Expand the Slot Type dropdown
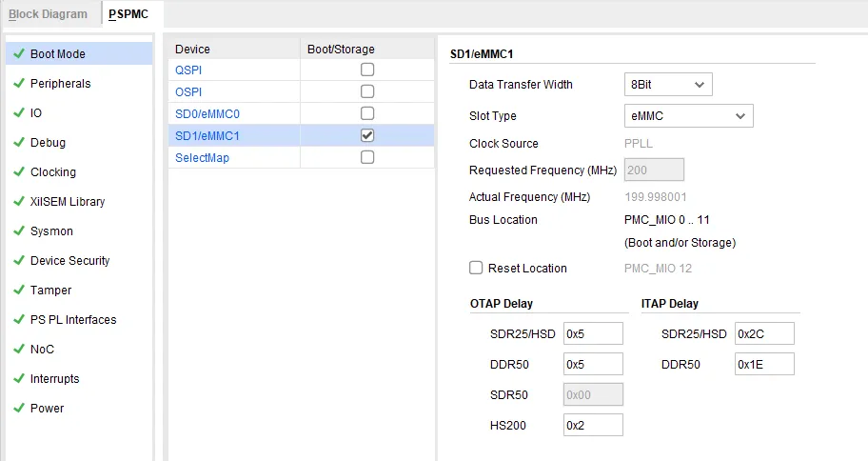This screenshot has height=461, width=868. point(688,116)
